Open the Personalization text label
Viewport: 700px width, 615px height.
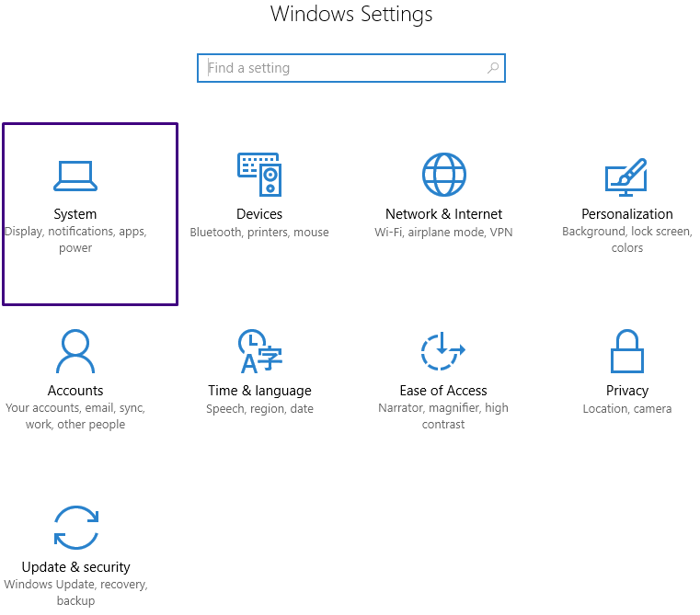pyautogui.click(x=626, y=214)
